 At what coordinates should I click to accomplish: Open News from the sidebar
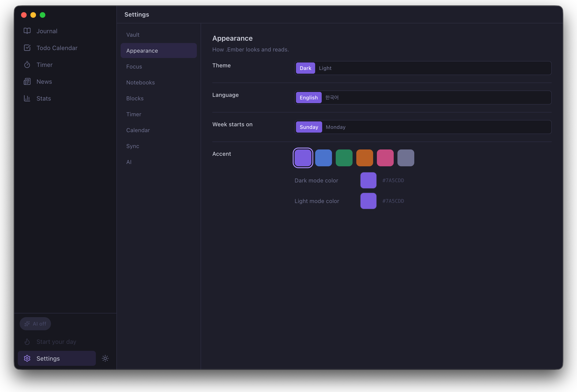tap(65, 81)
